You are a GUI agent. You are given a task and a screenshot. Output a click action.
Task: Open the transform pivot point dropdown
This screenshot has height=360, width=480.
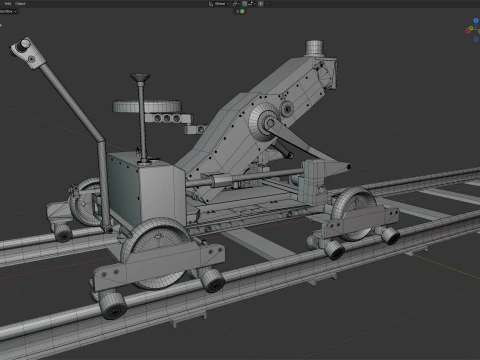pyautogui.click(x=236, y=4)
